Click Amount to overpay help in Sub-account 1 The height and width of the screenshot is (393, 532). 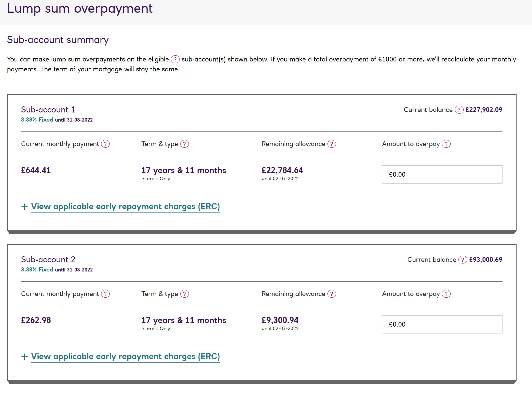point(446,144)
